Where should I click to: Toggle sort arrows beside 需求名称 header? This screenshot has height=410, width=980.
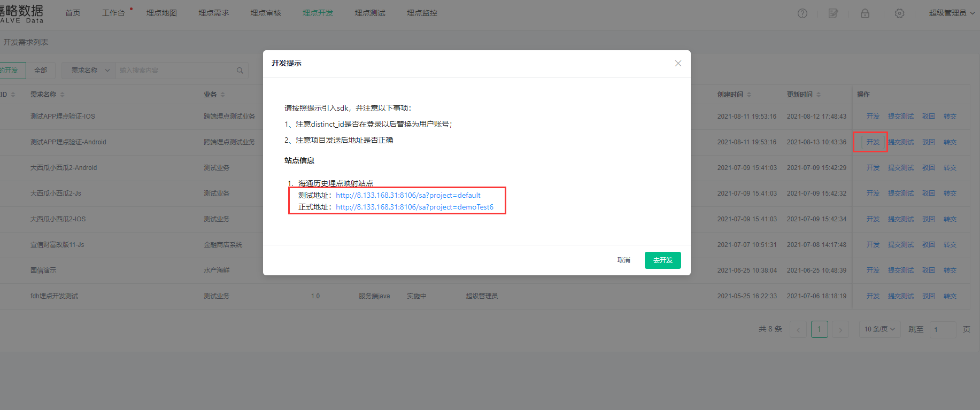tap(62, 95)
